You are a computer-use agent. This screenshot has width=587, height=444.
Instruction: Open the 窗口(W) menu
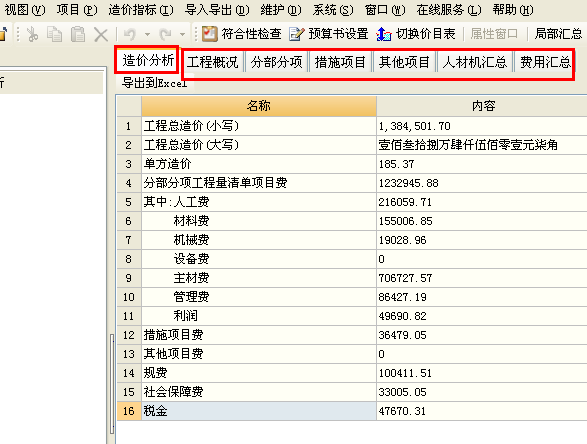(385, 10)
